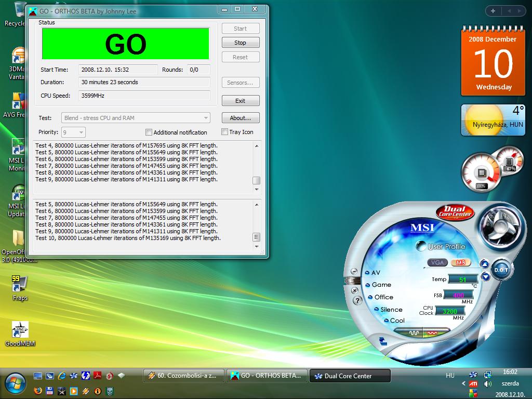
Task: Click the ATI tray icon
Action: click(x=473, y=384)
